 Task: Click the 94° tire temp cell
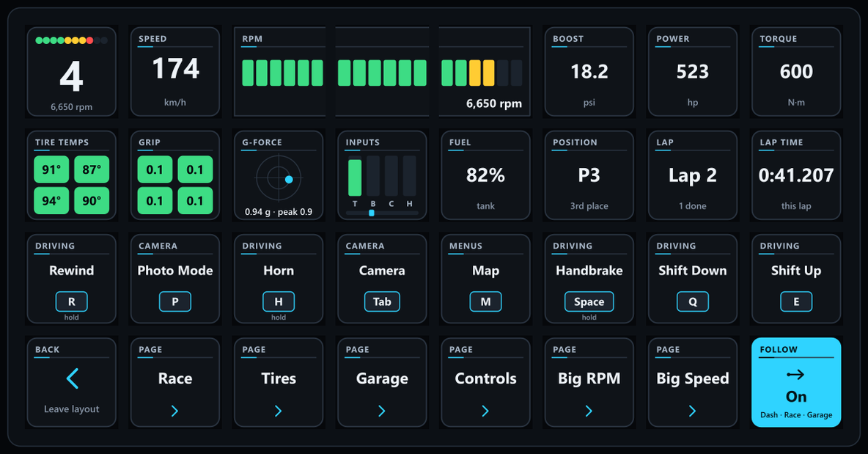tap(51, 200)
